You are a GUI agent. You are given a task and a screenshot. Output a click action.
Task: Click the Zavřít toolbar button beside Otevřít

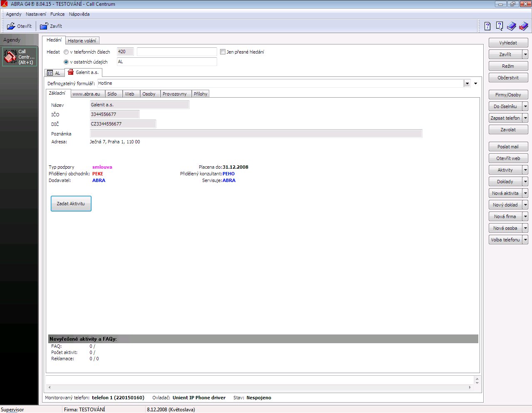tap(51, 26)
